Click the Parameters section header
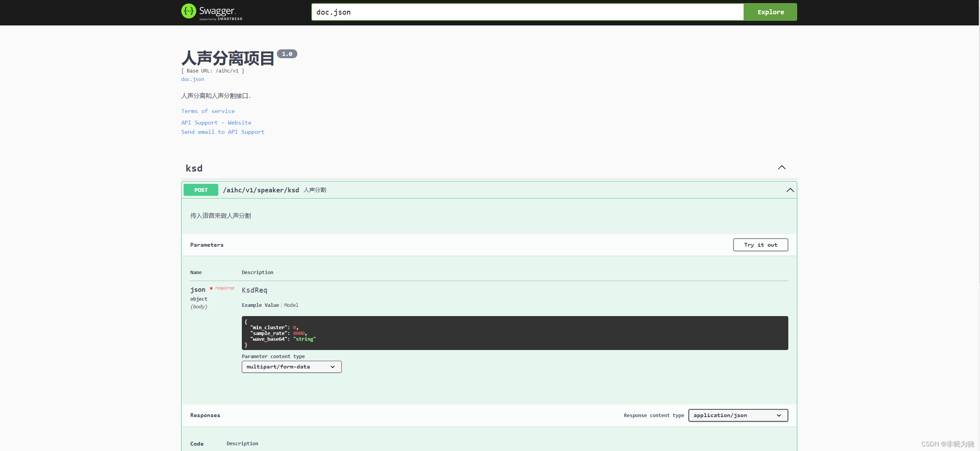The width and height of the screenshot is (980, 451). click(x=207, y=245)
